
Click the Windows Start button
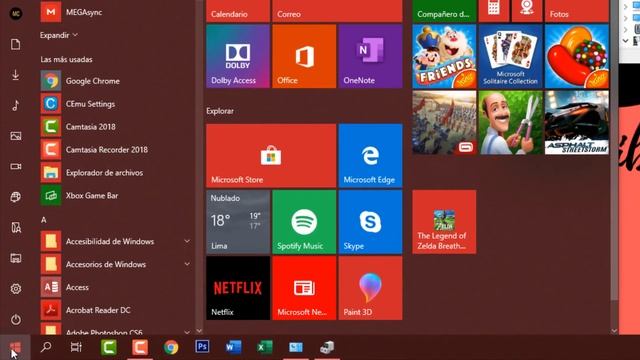15,347
